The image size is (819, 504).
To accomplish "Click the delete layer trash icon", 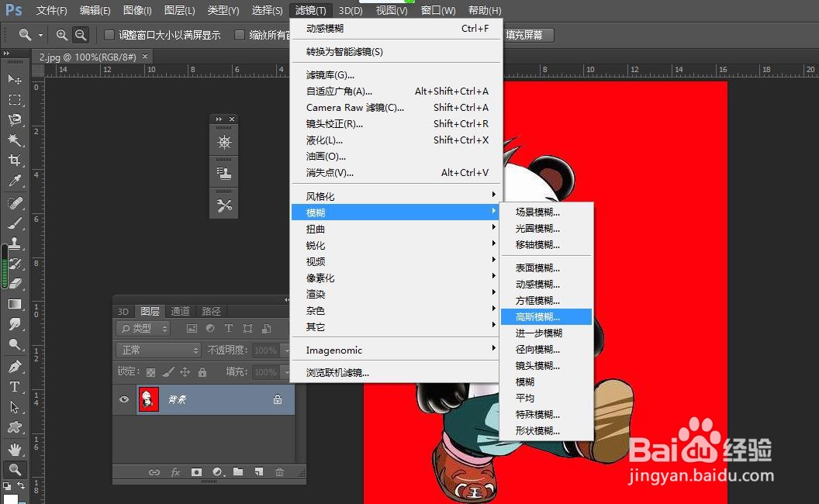I will tap(279, 472).
